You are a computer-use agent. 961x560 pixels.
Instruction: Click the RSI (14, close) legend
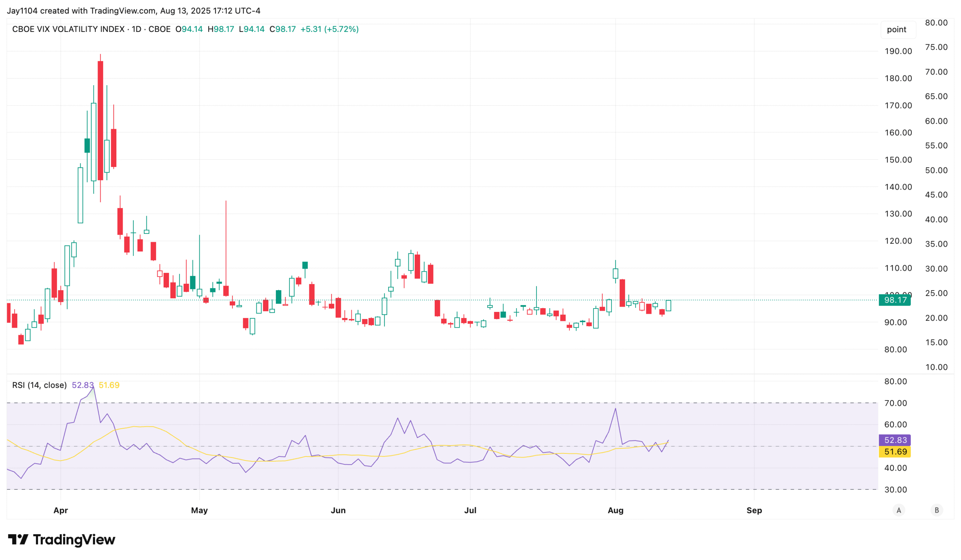tap(39, 385)
